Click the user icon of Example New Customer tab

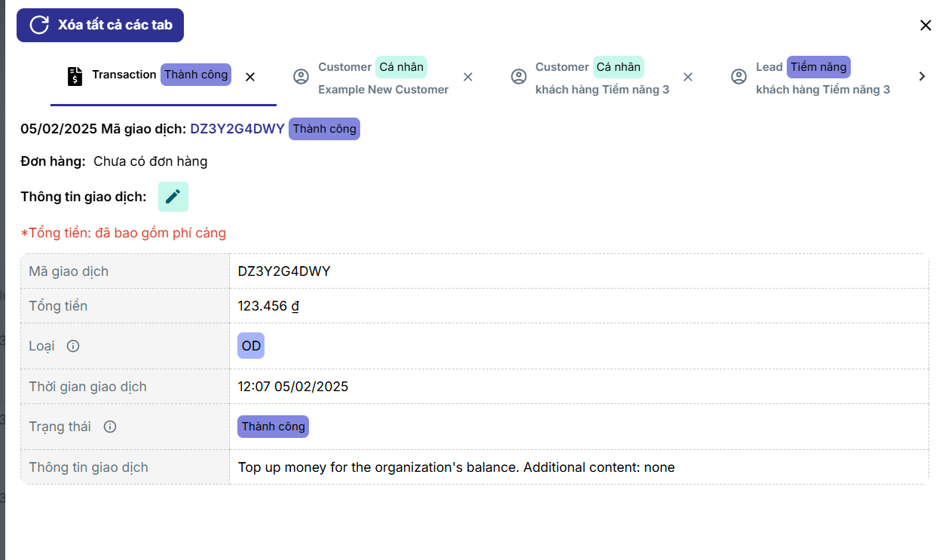coord(301,77)
